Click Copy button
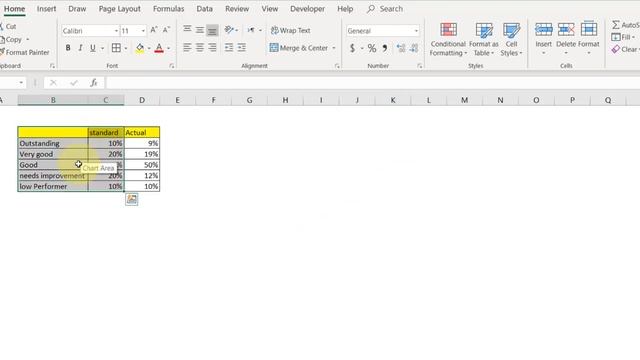This screenshot has width=640, height=360. click(x=11, y=40)
